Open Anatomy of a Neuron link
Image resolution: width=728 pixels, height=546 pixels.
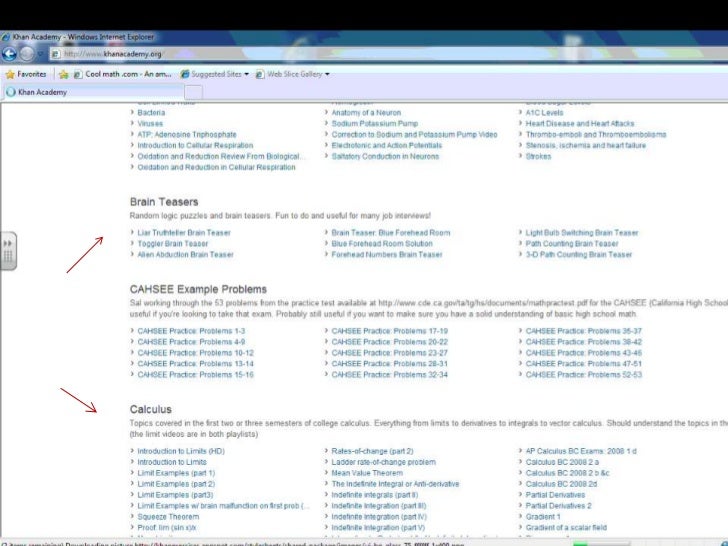click(x=366, y=113)
